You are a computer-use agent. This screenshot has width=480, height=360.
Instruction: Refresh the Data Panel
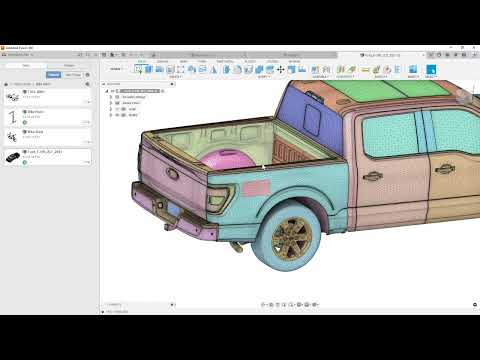(x=80, y=54)
